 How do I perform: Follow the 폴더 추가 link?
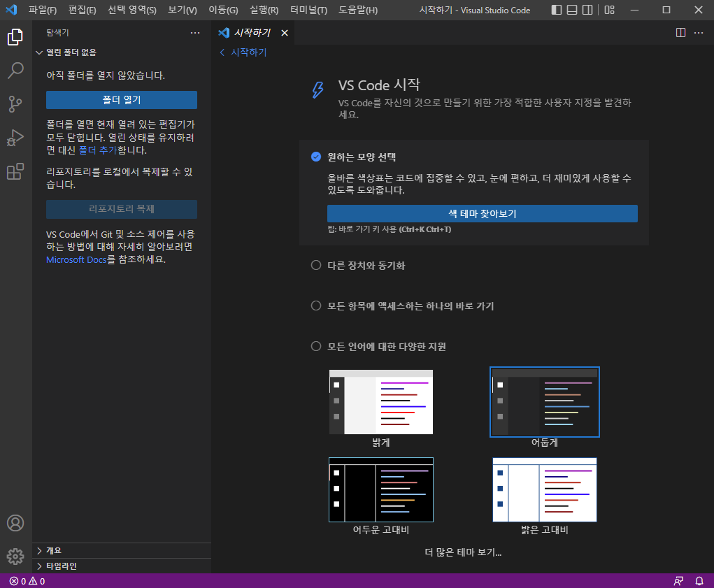pyautogui.click(x=97, y=150)
